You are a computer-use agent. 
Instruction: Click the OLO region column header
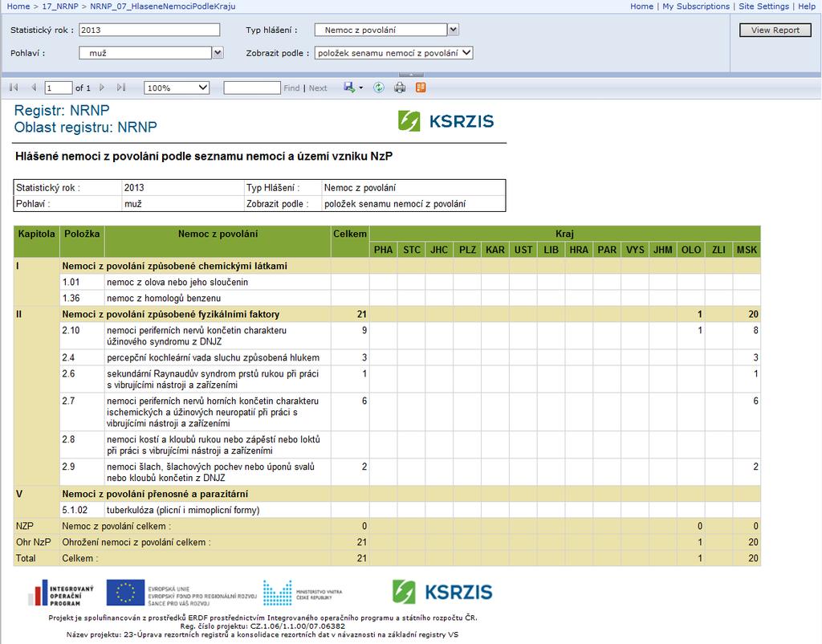pyautogui.click(x=691, y=250)
